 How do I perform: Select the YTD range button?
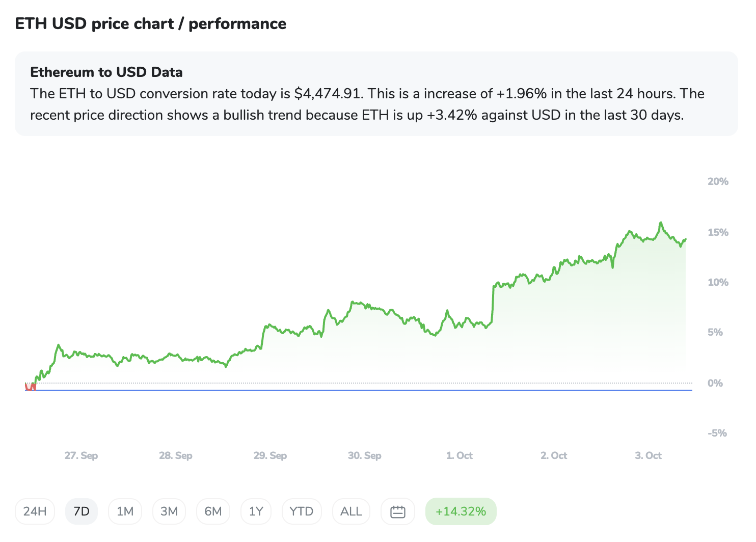tap(302, 511)
